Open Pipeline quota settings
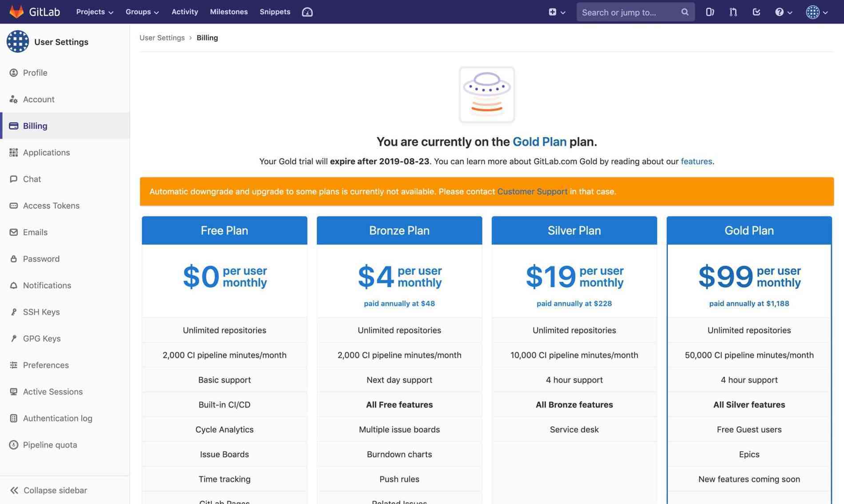This screenshot has width=844, height=504. (50, 444)
